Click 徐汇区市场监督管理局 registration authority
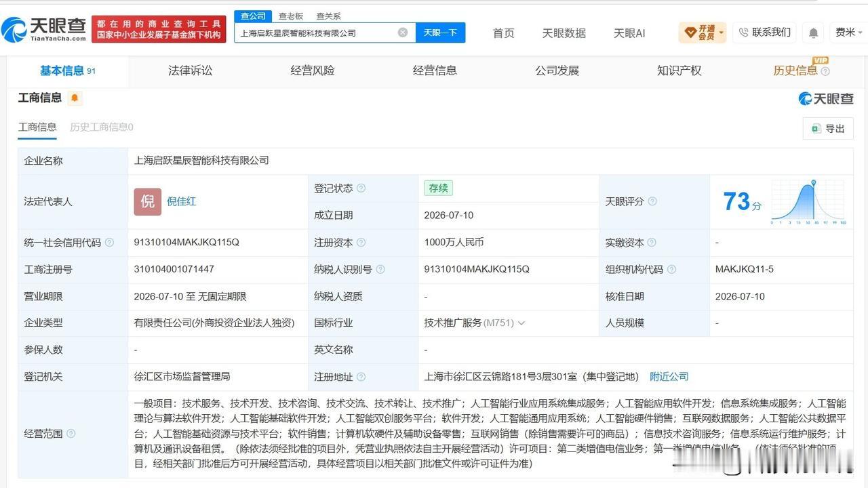This screenshot has width=868, height=488. [x=182, y=377]
